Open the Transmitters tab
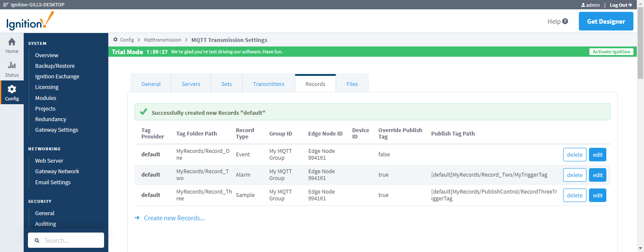The height and width of the screenshot is (252, 644). (269, 83)
